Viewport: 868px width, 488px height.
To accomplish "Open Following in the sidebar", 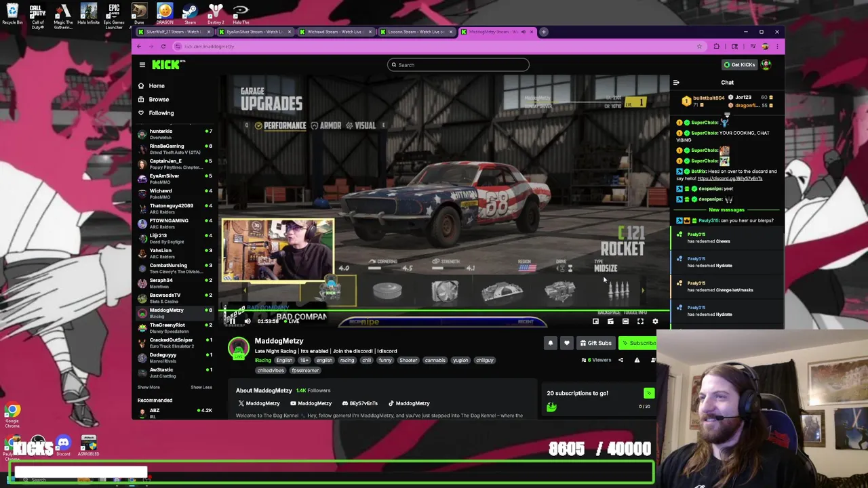I will (161, 113).
